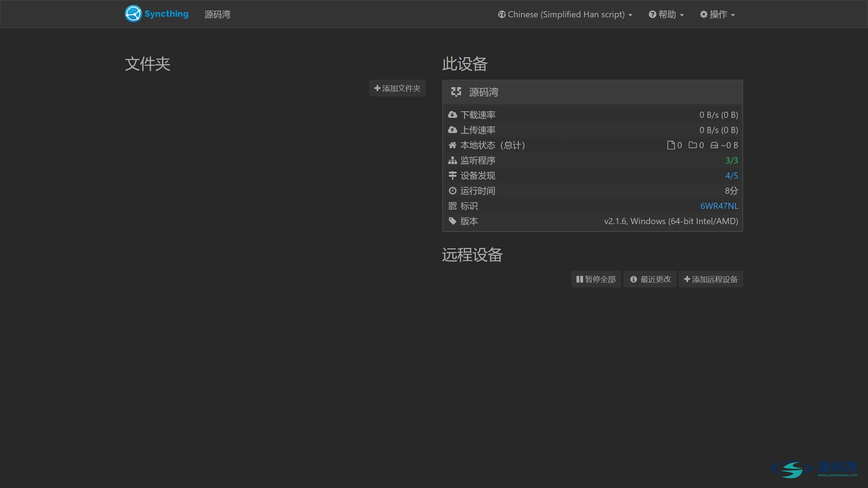The image size is (868, 488).
Task: Click the uptime value 8分
Action: click(731, 191)
